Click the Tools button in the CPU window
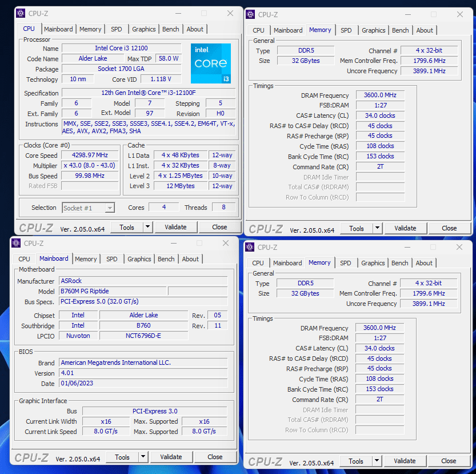The height and width of the screenshot is (474, 476). pyautogui.click(x=127, y=227)
